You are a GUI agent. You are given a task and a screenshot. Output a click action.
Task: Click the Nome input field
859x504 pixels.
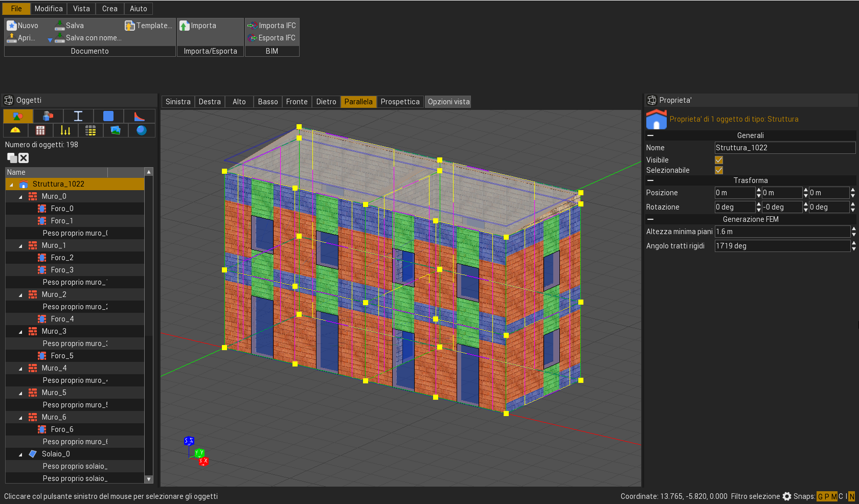[785, 148]
